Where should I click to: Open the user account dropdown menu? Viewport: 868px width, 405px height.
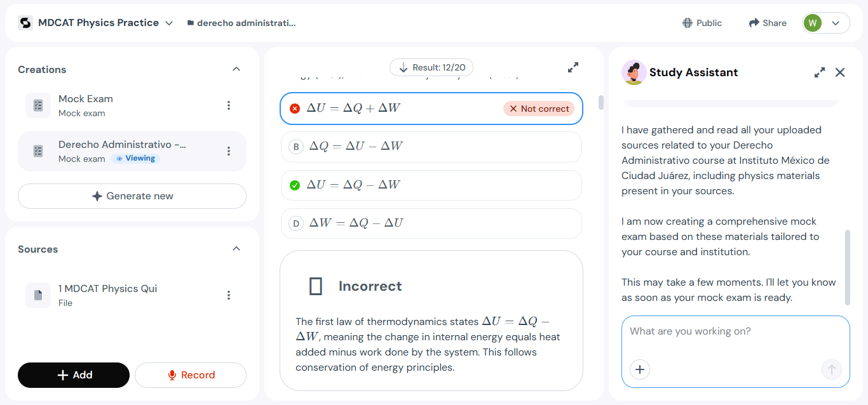(826, 23)
